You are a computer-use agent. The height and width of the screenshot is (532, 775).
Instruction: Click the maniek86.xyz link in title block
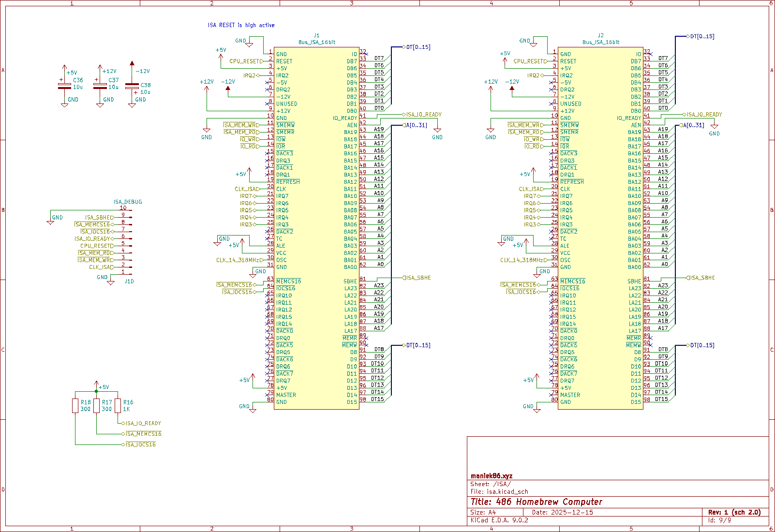[x=492, y=476]
